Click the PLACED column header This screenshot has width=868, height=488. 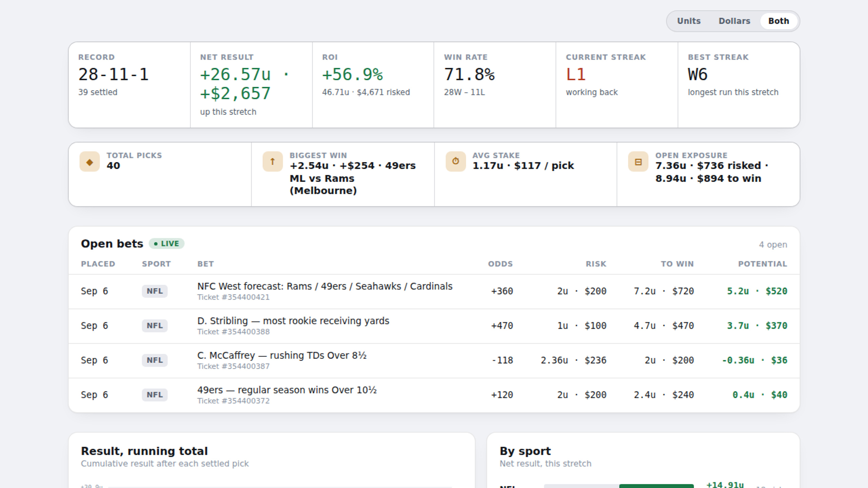[98, 264]
